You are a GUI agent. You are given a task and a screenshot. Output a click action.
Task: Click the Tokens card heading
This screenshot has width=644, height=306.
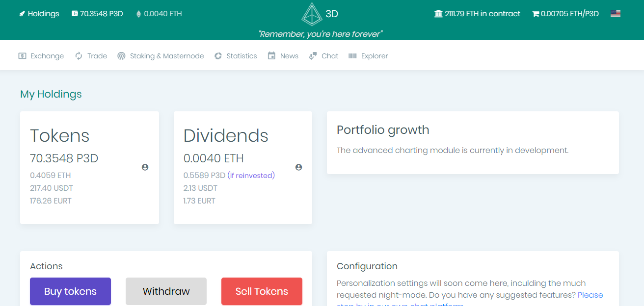point(60,135)
